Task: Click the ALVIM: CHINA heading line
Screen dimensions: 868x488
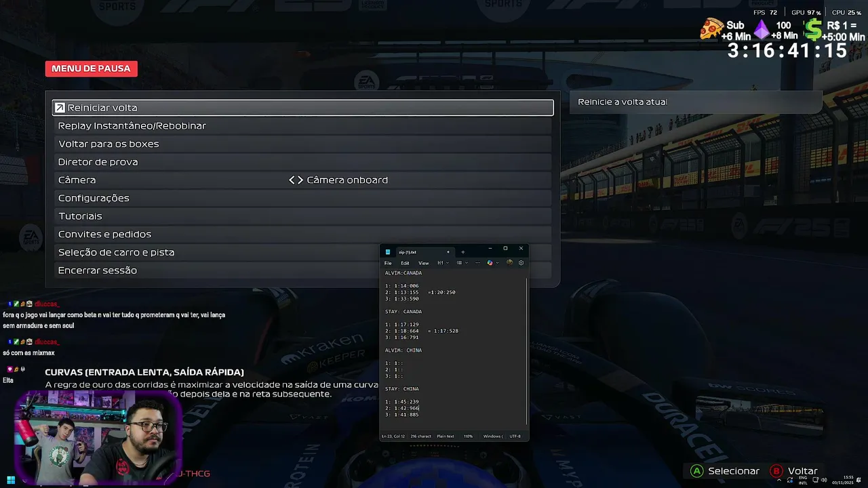Action: (x=403, y=350)
